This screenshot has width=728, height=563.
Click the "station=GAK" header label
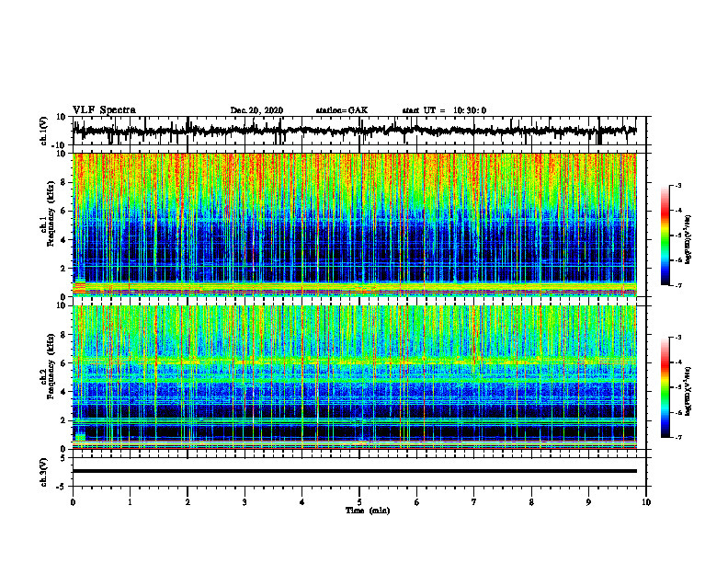342,110
